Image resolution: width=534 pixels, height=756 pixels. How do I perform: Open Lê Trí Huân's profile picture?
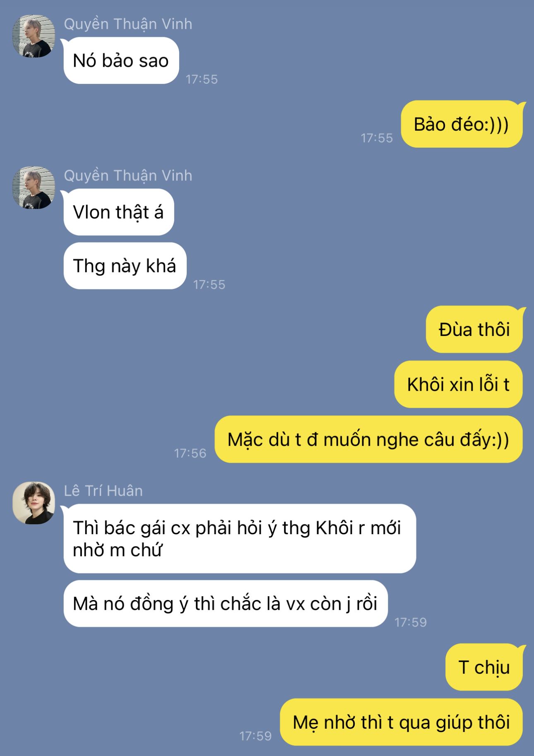[34, 503]
